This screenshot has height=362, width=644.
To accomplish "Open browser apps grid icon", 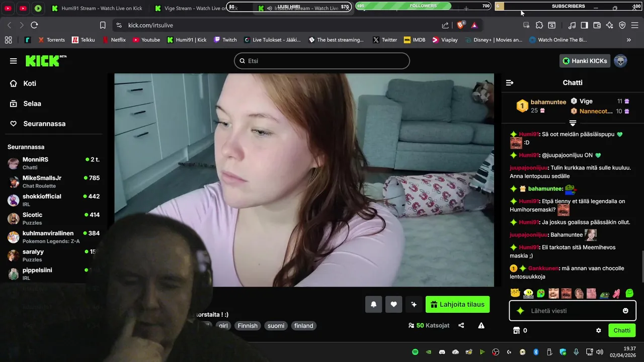I will click(x=8, y=40).
